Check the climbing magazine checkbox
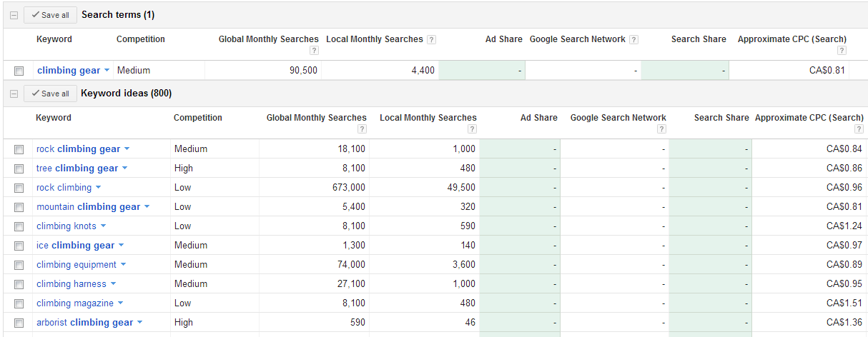Image resolution: width=868 pixels, height=337 pixels. (x=19, y=303)
